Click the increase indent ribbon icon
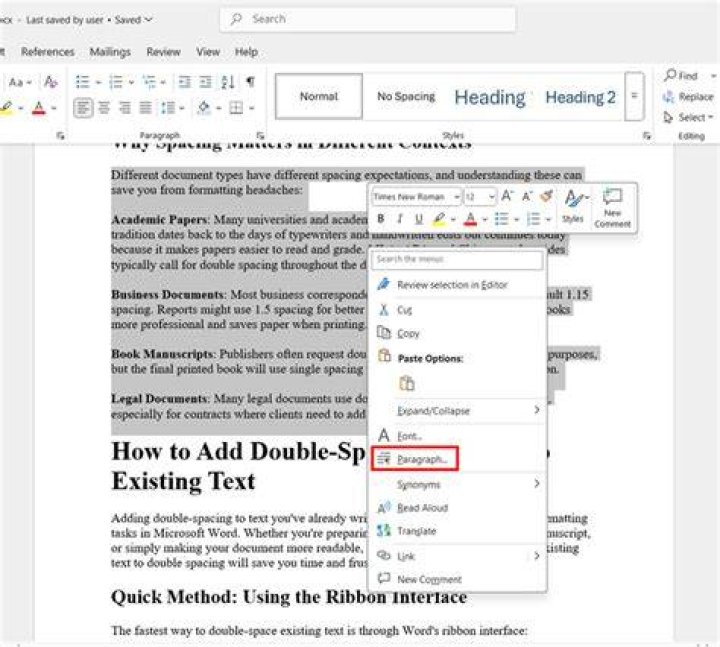The image size is (720, 647). click(205, 82)
